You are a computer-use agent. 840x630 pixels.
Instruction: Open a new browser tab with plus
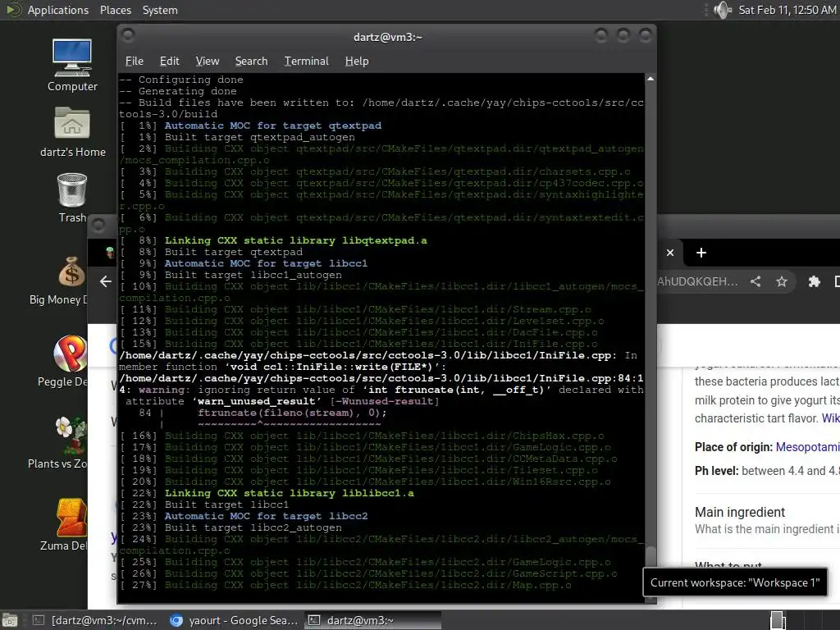coord(701,253)
